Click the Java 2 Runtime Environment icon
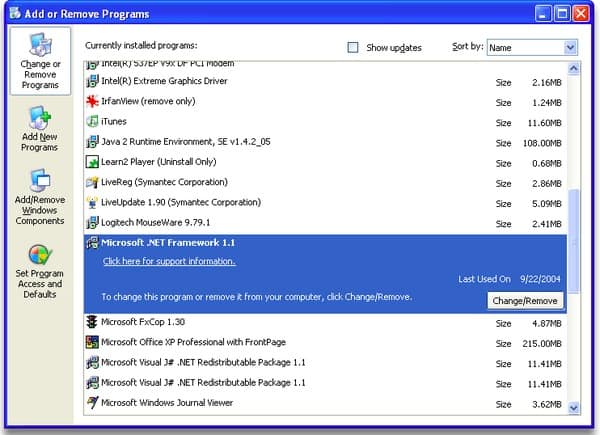 (92, 142)
